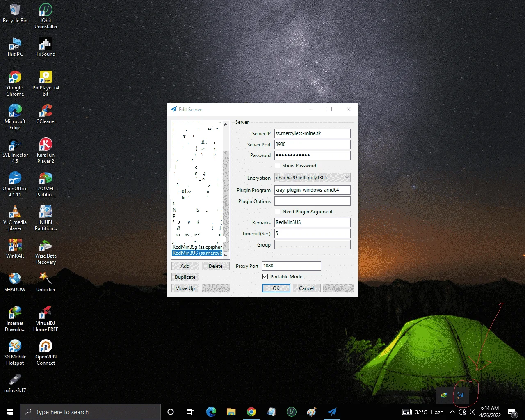Select NIUBI Partition desktop icon
Viewport: 525px width, 420px height.
[x=46, y=218]
